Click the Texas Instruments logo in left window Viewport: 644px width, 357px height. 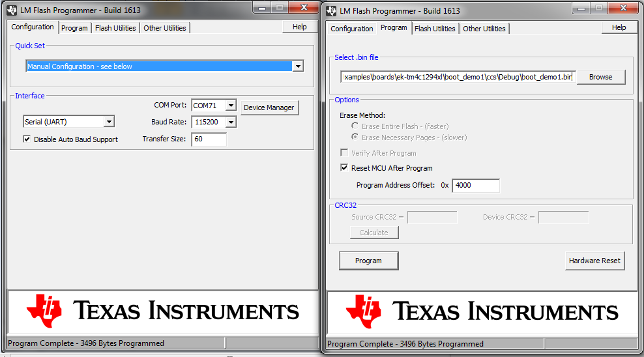(163, 311)
